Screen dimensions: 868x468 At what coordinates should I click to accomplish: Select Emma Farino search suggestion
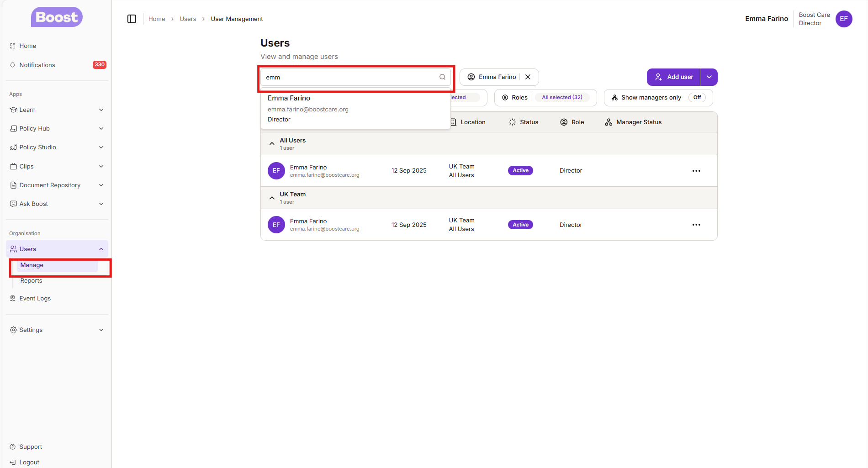click(x=355, y=109)
